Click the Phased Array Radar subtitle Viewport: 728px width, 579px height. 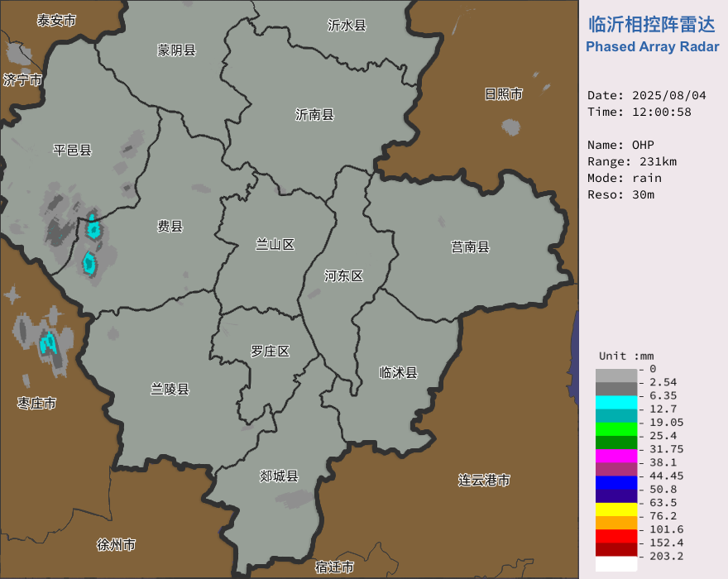pos(653,47)
